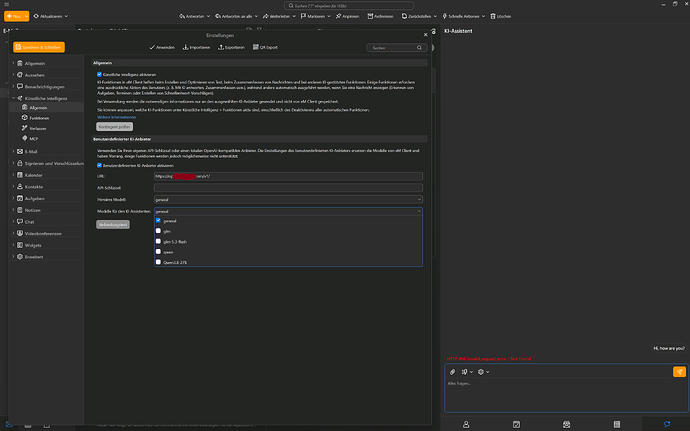
Task: Click the Löschen trash button
Action: pos(501,16)
